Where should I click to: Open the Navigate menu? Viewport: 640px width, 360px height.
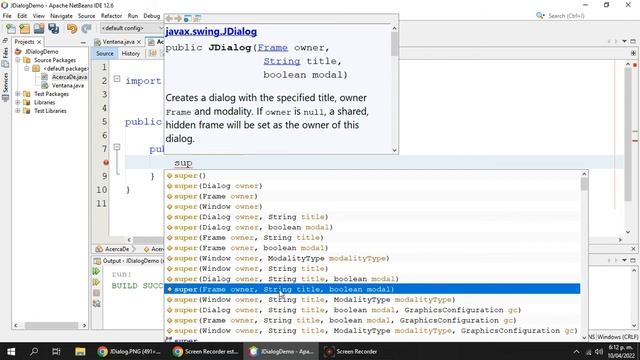(x=61, y=16)
